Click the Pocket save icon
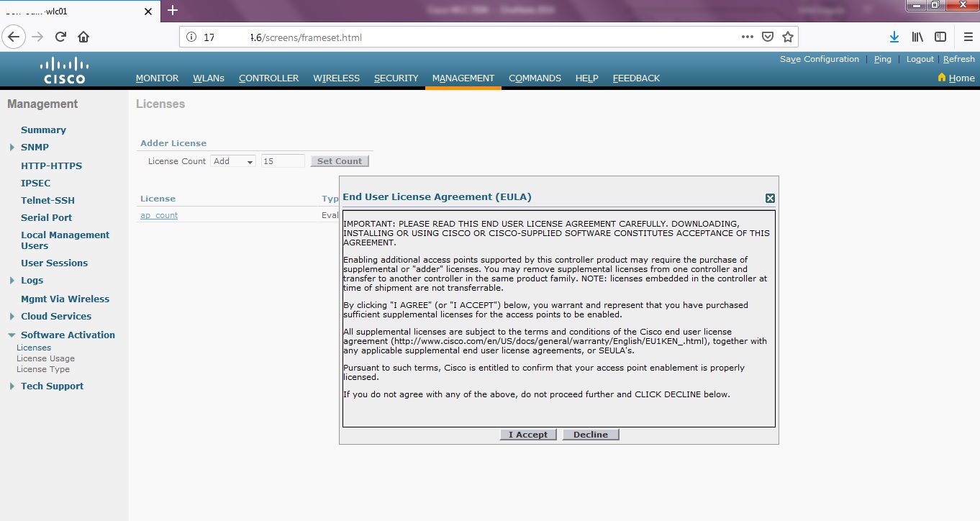980x521 pixels. tap(768, 37)
